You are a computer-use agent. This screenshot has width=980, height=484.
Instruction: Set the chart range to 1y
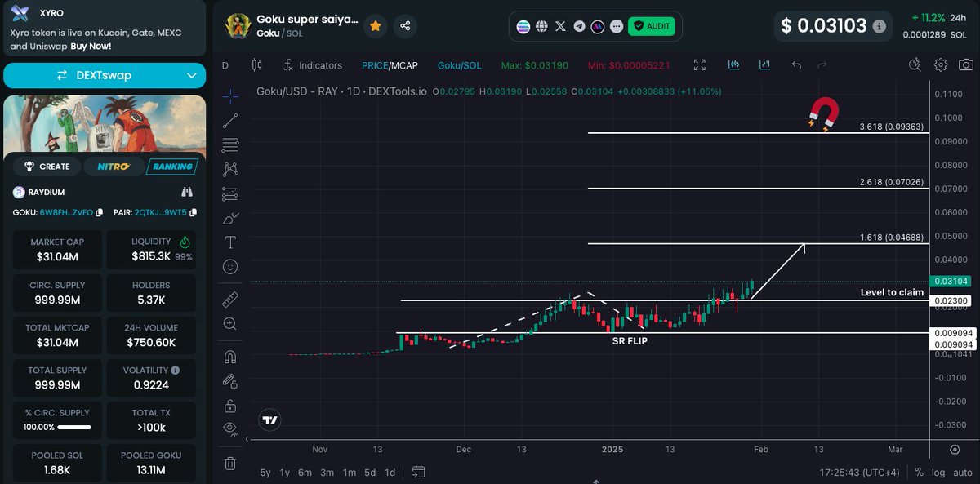coord(285,473)
